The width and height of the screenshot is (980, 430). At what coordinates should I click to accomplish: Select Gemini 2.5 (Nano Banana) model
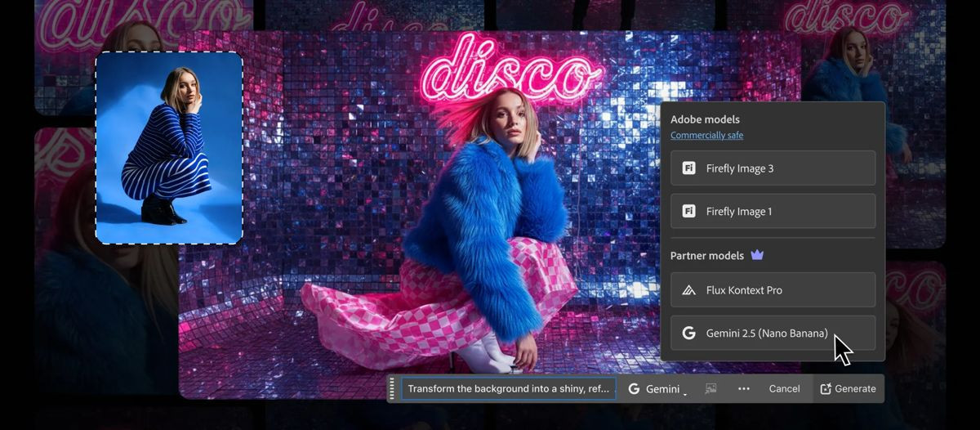click(773, 334)
